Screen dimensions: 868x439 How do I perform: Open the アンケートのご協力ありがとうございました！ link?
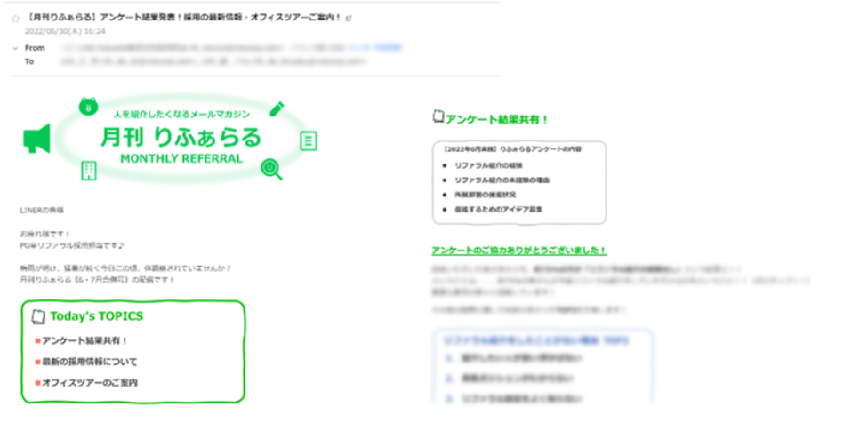pyautogui.click(x=518, y=251)
